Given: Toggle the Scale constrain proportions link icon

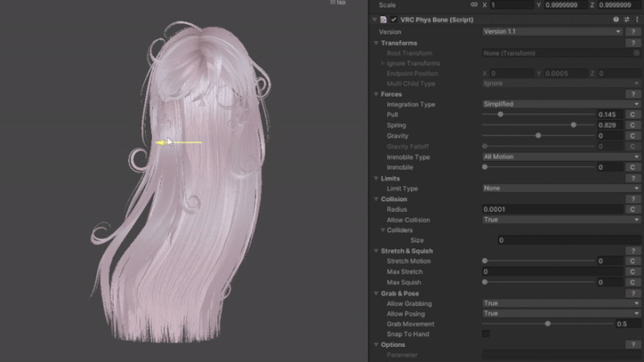Looking at the screenshot, I should 473,5.
